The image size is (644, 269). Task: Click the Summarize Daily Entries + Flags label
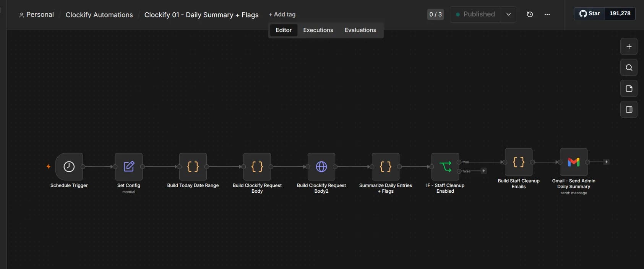386,188
